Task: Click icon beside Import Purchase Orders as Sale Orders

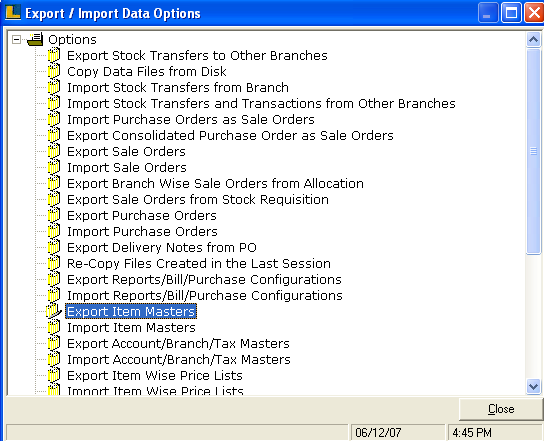Action: coord(54,119)
